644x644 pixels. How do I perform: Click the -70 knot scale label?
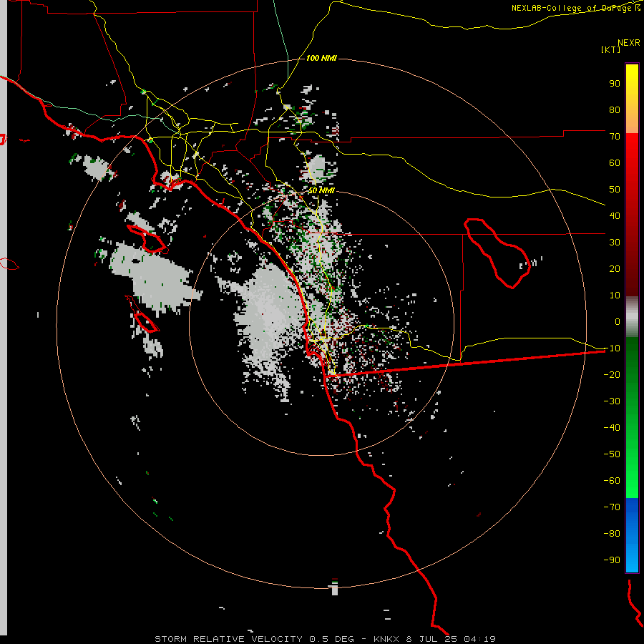pyautogui.click(x=612, y=507)
